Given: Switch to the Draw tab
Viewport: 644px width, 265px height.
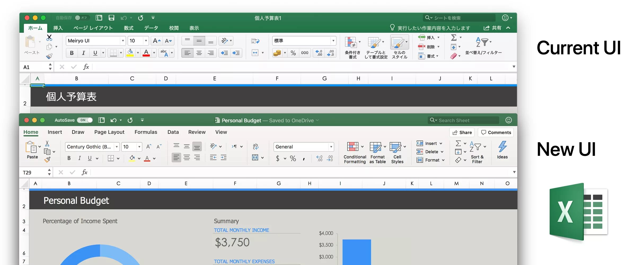Looking at the screenshot, I should 78,132.
